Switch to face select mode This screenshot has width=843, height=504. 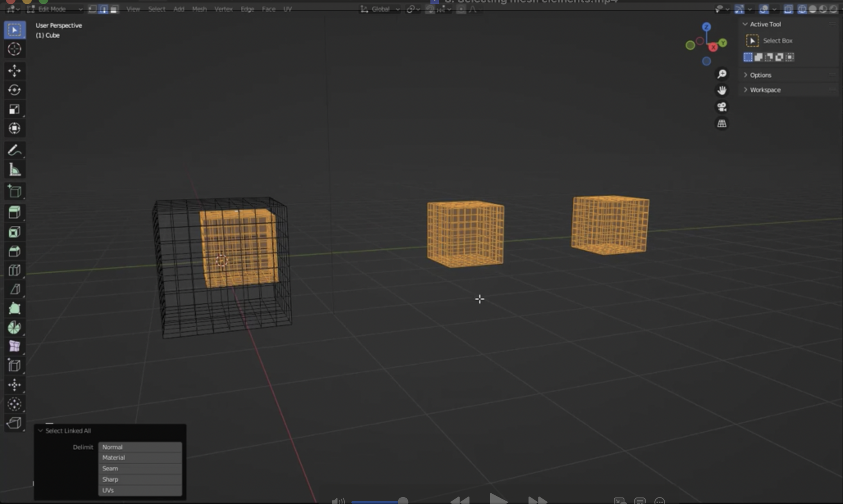(114, 9)
